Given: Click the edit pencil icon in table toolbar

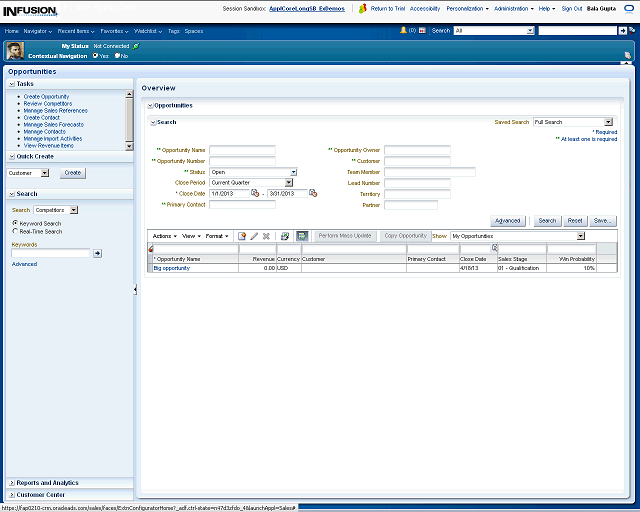Looking at the screenshot, I should click(x=254, y=236).
